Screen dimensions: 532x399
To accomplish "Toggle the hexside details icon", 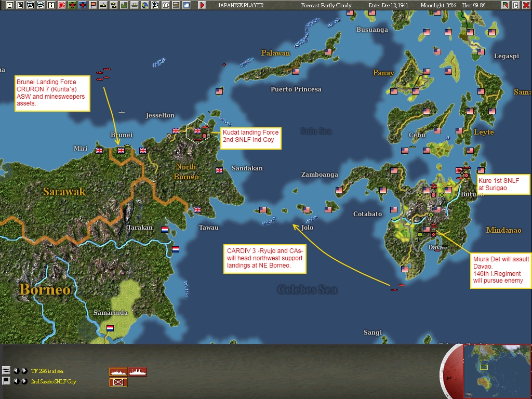I will pos(176,5).
